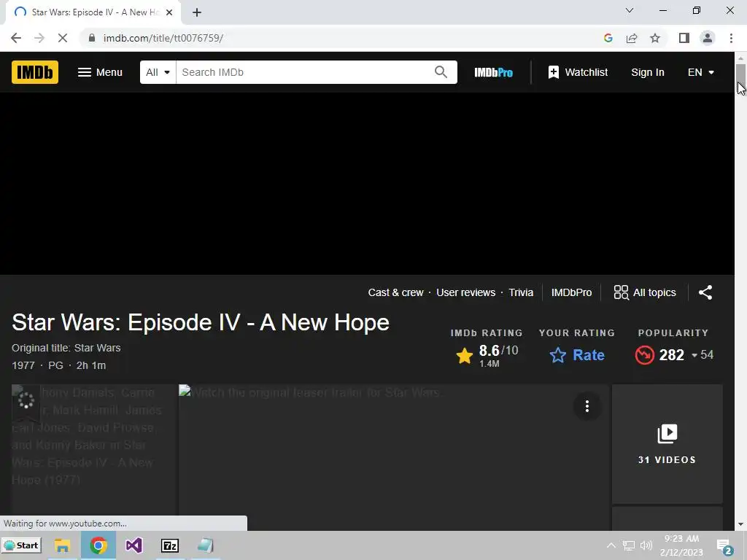Expand the All search category dropdown
The image size is (747, 560).
158,72
